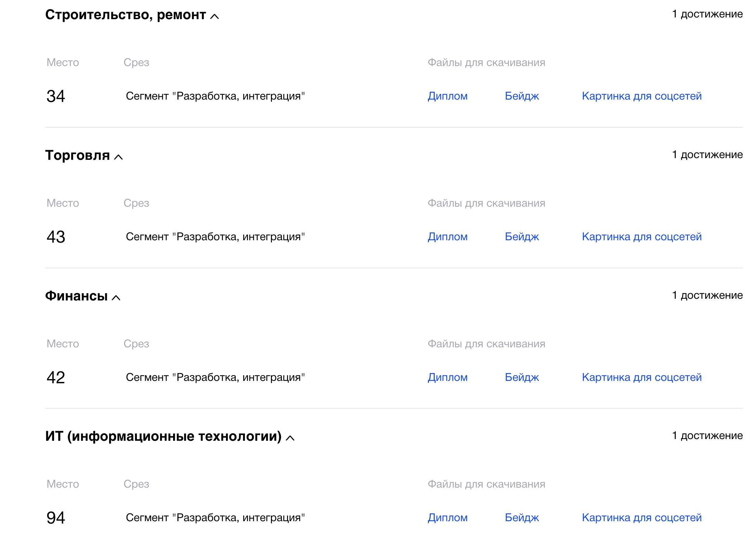Viewport: 756px width, 540px height.
Task: Open Картинка для соцсетей in Финансы
Action: [642, 377]
